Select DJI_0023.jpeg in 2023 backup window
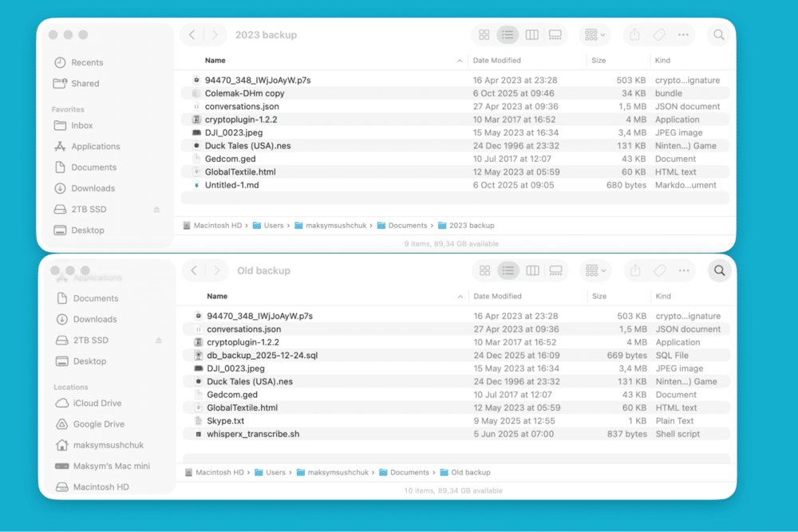The image size is (798, 532). (455, 132)
